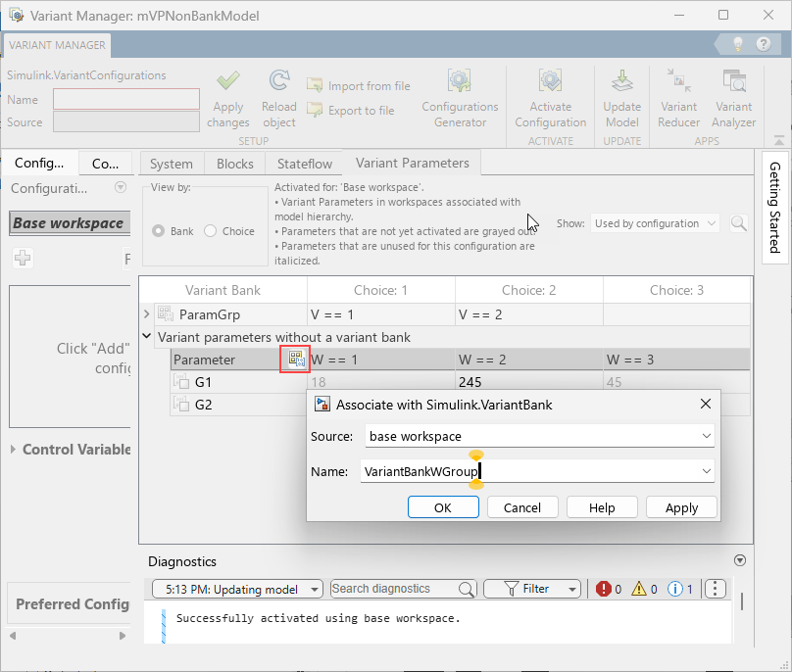Click the Update Model icon
The width and height of the screenshot is (792, 672).
621,80
